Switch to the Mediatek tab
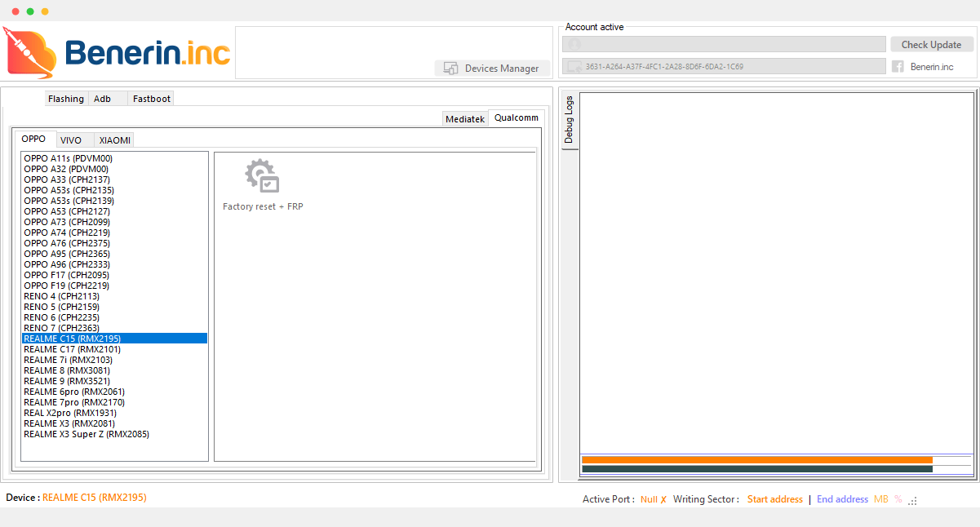The height and width of the screenshot is (527, 980). (x=464, y=118)
